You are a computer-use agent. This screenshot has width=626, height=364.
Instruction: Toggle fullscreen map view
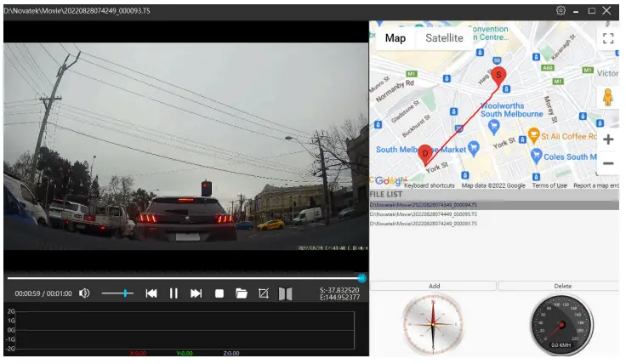pyautogui.click(x=608, y=38)
